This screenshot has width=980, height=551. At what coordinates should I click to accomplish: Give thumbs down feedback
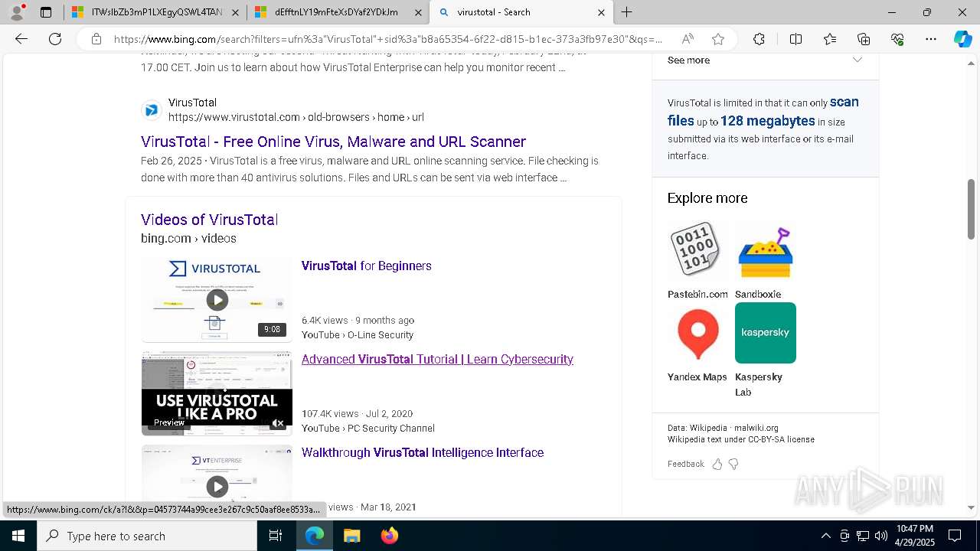[x=733, y=464]
